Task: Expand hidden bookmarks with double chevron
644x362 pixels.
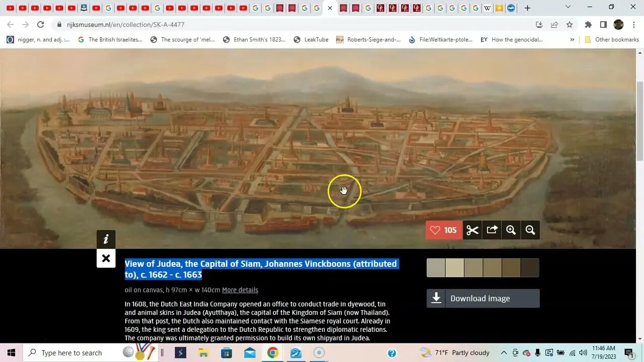Action: click(x=572, y=40)
